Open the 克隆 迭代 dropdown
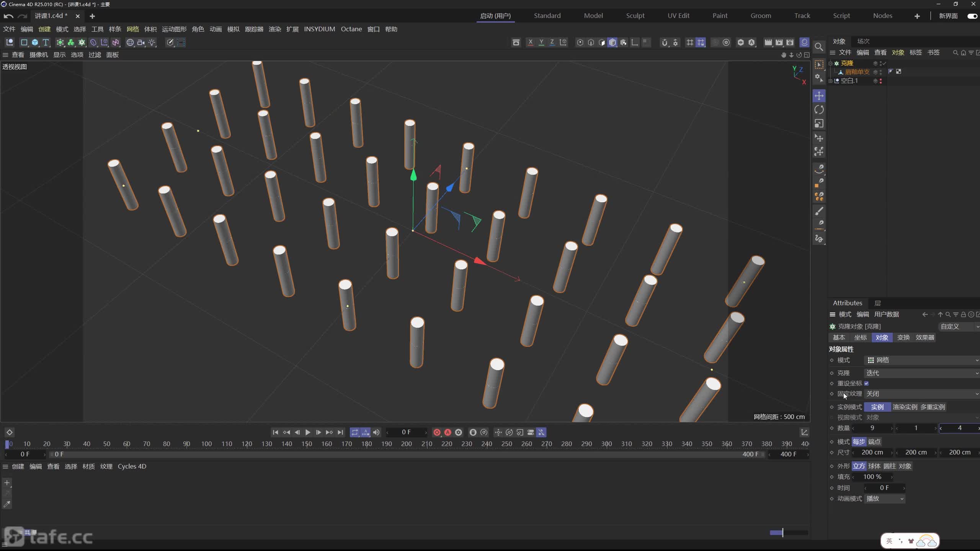 (x=922, y=373)
